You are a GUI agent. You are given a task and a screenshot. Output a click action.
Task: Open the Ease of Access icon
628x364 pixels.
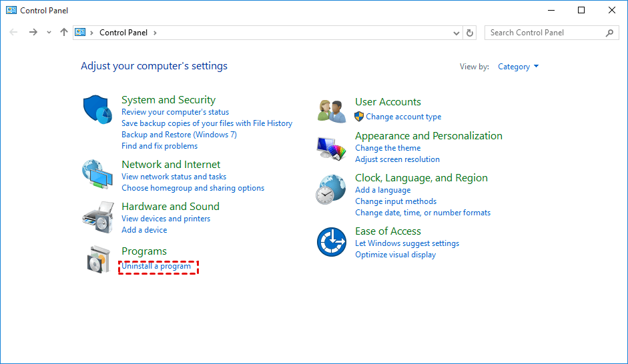332,242
